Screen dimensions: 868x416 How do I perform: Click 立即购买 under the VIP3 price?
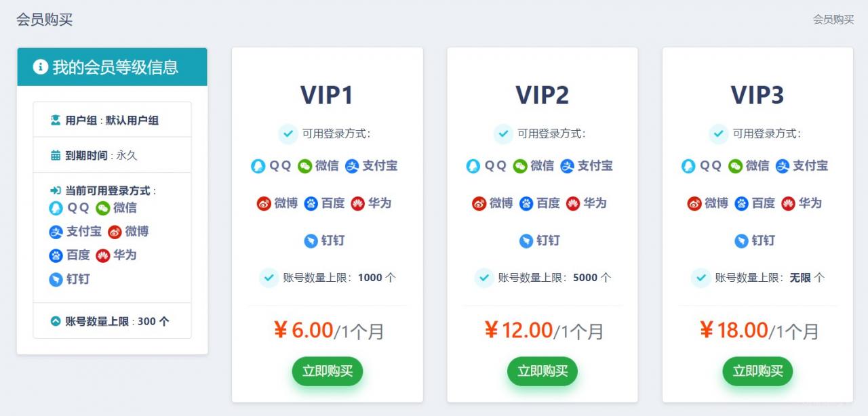(x=757, y=371)
